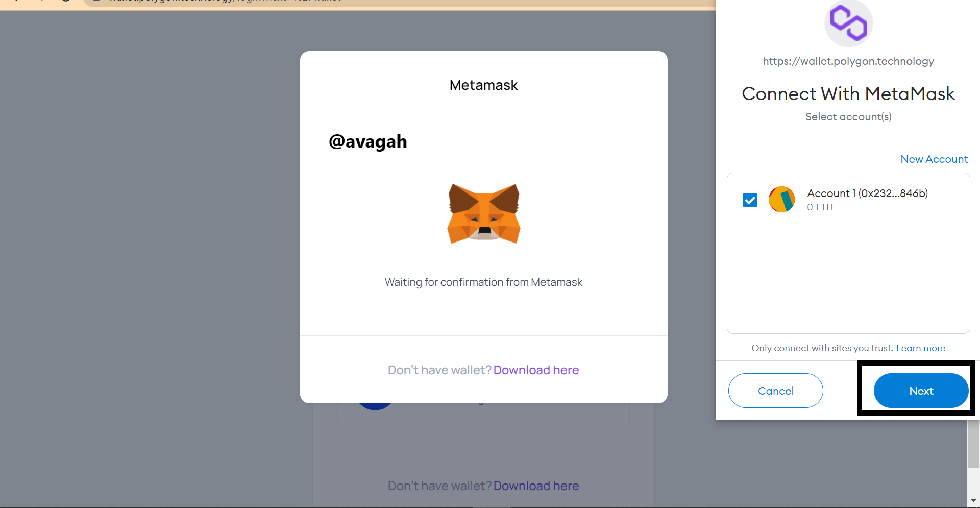Click the scrollbar down arrow
The width and height of the screenshot is (980, 508).
pyautogui.click(x=973, y=501)
